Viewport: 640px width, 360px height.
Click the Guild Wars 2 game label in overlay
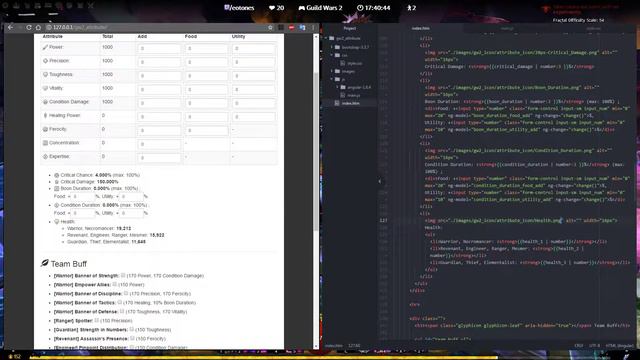[320, 8]
